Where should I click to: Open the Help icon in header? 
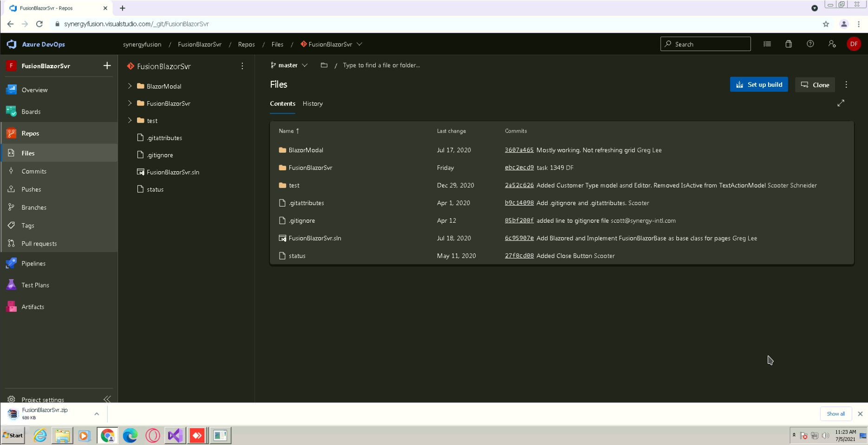tap(810, 44)
